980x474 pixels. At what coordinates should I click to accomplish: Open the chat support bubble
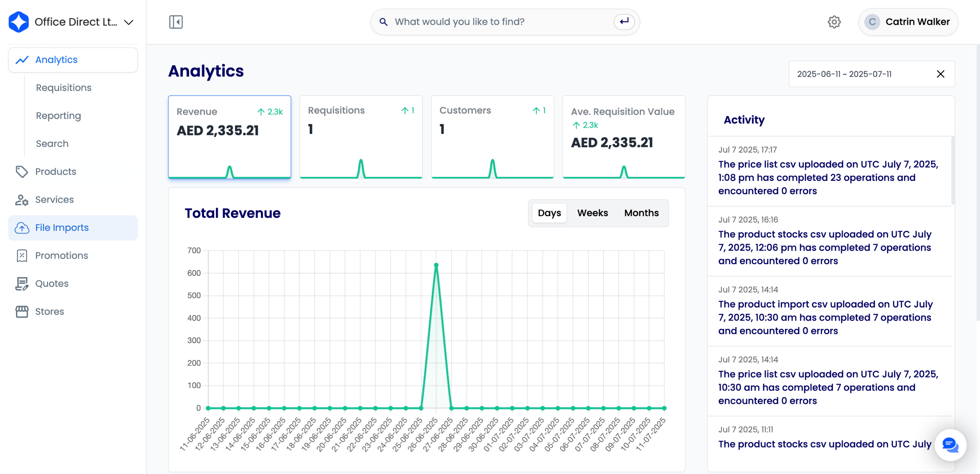(950, 445)
